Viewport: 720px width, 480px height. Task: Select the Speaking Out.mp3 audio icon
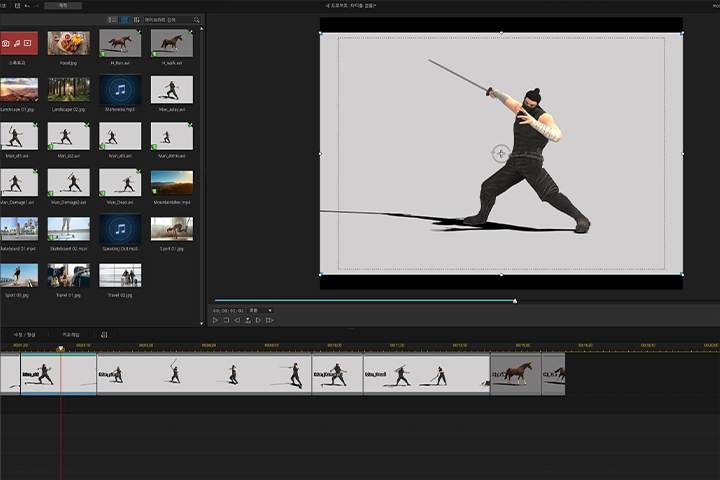[x=120, y=229]
